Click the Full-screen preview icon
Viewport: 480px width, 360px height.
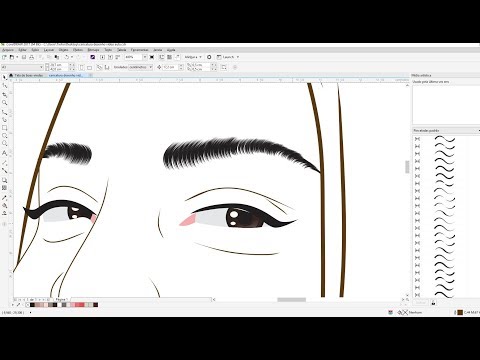(x=152, y=57)
